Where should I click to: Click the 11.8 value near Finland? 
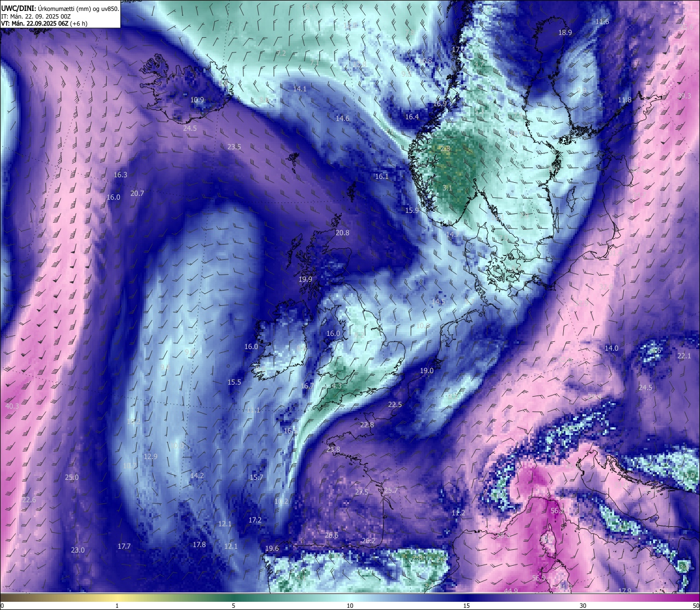(625, 100)
